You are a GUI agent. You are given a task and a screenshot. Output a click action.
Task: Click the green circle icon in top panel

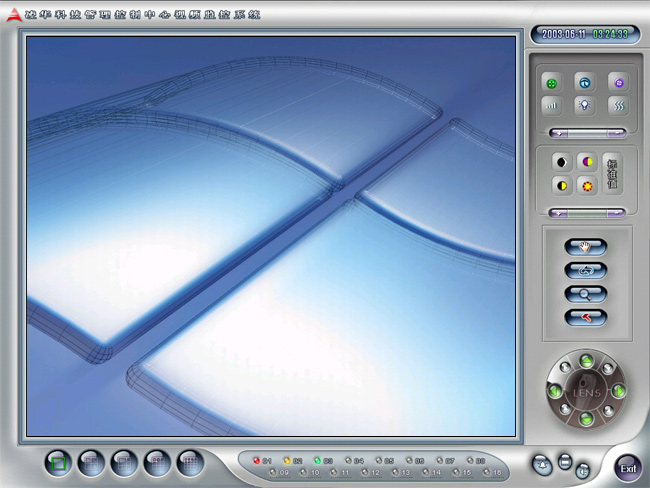coord(551,82)
